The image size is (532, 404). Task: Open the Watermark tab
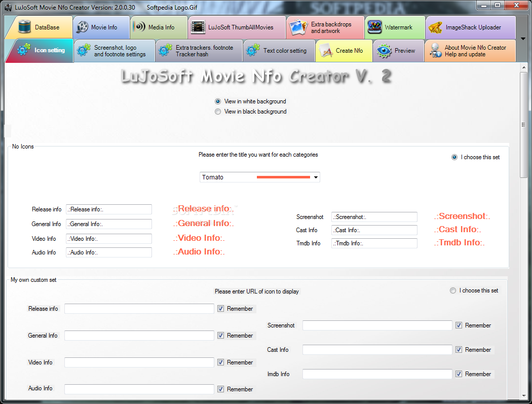(x=395, y=27)
